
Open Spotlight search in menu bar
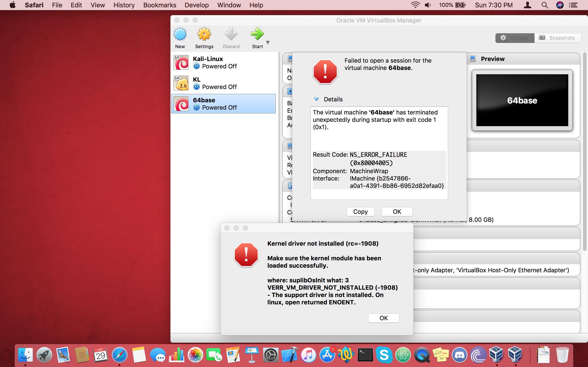545,5
